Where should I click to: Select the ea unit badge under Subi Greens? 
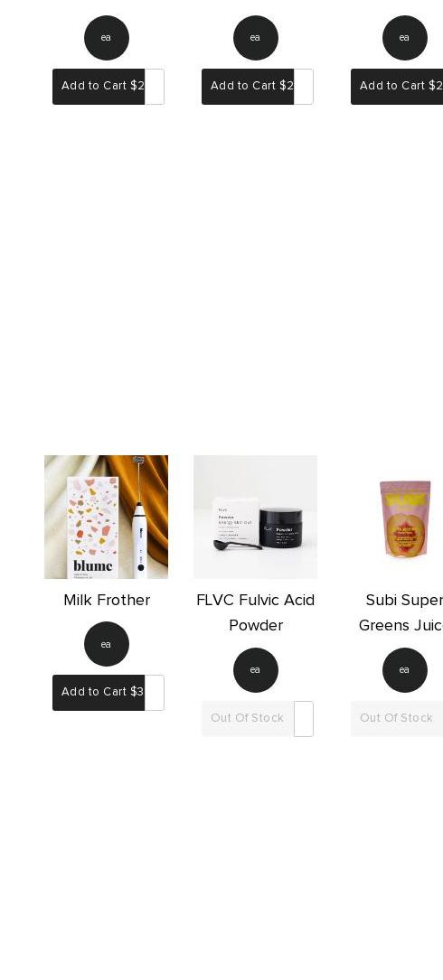point(404,670)
